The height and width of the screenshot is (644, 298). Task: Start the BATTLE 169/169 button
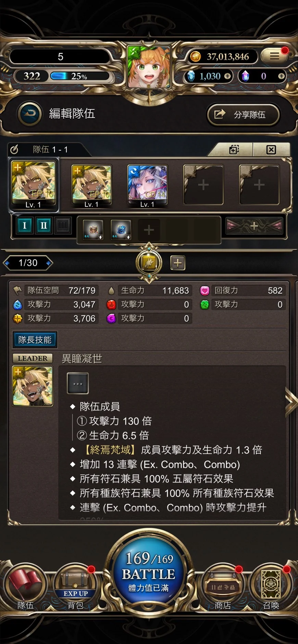(x=149, y=570)
